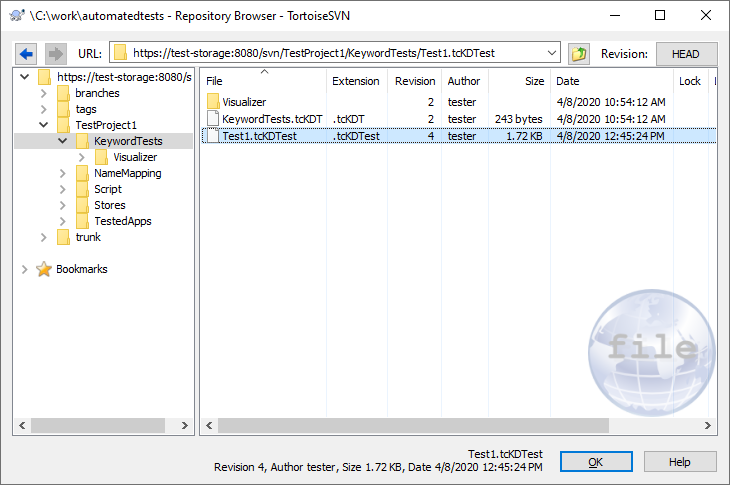Click the go-to-parent folder icon beside URL

click(578, 53)
